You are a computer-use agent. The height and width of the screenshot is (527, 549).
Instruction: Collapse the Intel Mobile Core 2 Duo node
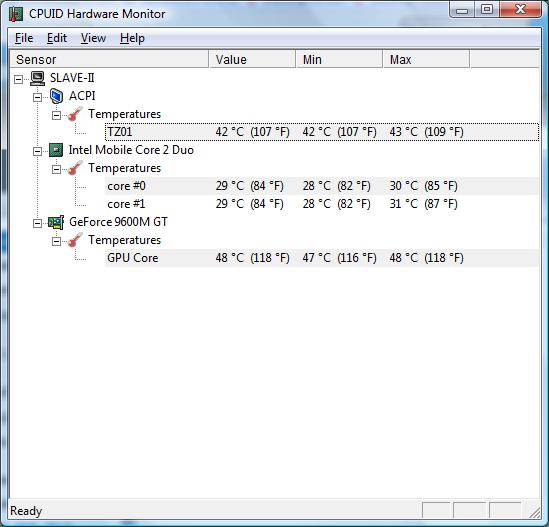[x=37, y=151]
